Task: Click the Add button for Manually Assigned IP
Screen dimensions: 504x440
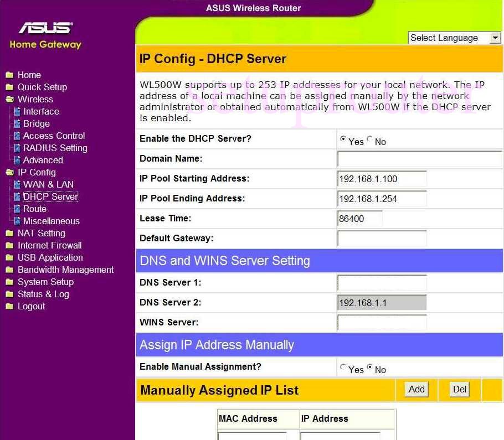Action: [x=415, y=389]
